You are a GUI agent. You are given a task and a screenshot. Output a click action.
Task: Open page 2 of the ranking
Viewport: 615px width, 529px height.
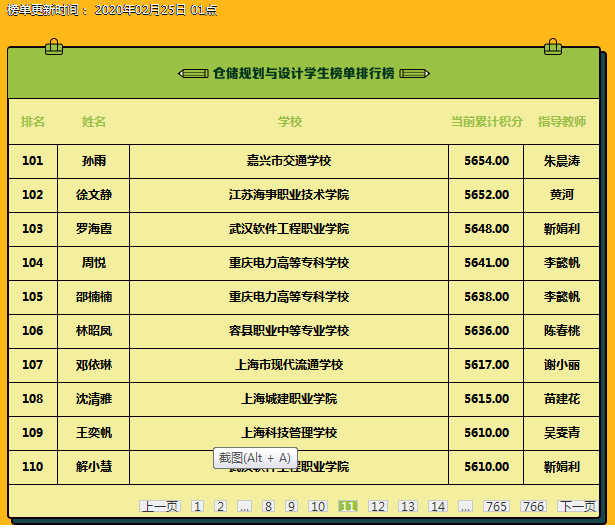tap(221, 507)
